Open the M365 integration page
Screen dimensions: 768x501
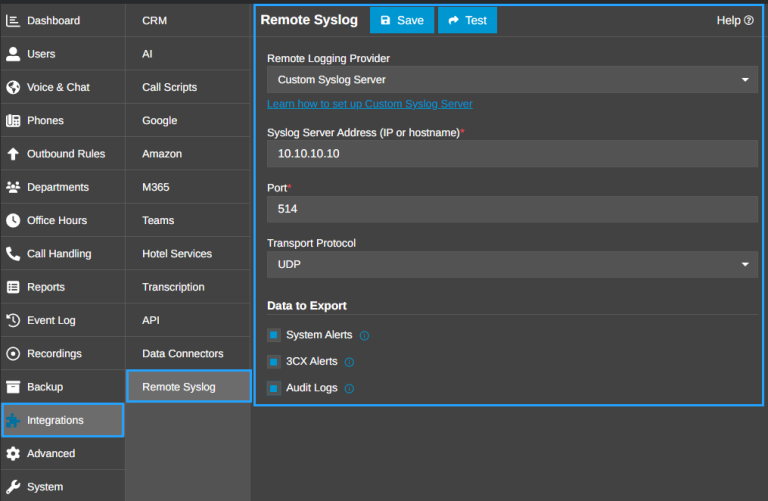pyautogui.click(x=188, y=187)
